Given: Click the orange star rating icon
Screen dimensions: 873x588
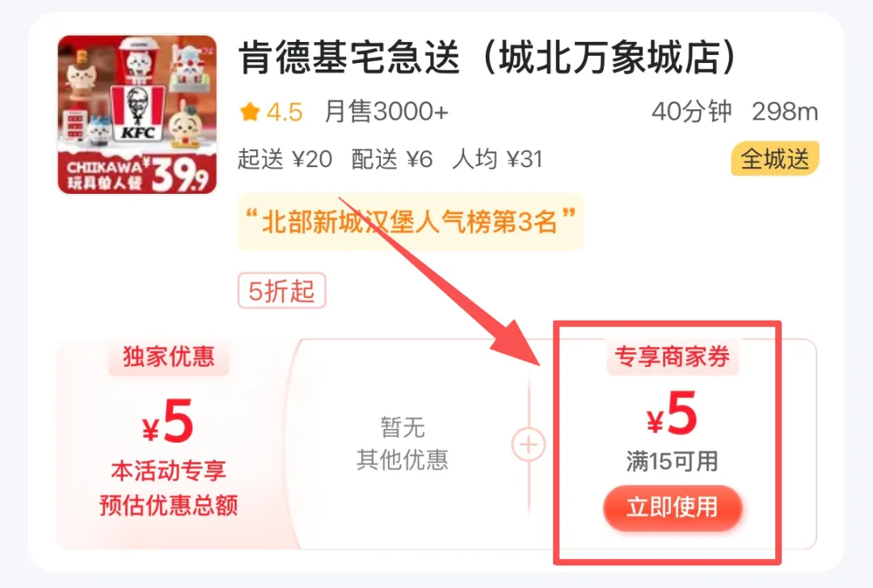Looking at the screenshot, I should (250, 111).
